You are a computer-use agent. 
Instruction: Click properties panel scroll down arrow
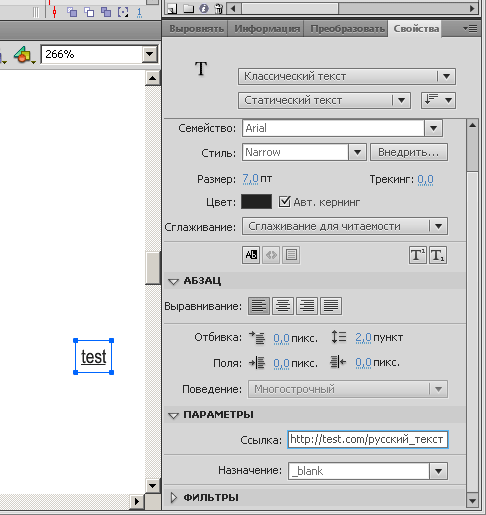coord(472,501)
